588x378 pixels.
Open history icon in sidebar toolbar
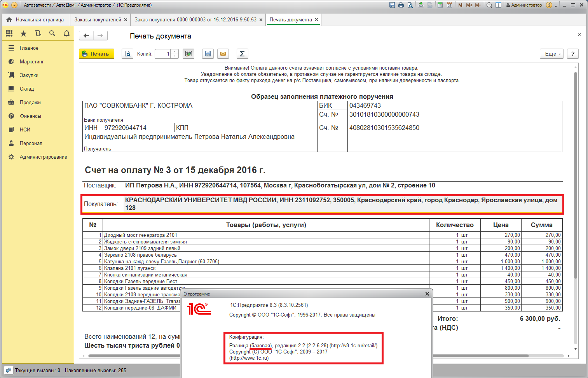pyautogui.click(x=38, y=33)
